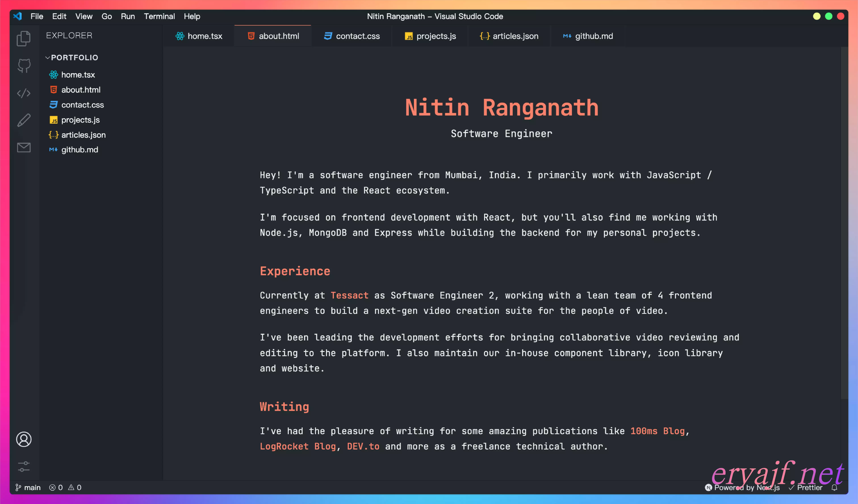Viewport: 858px width, 504px height.
Task: Open the Edit menu
Action: click(59, 16)
